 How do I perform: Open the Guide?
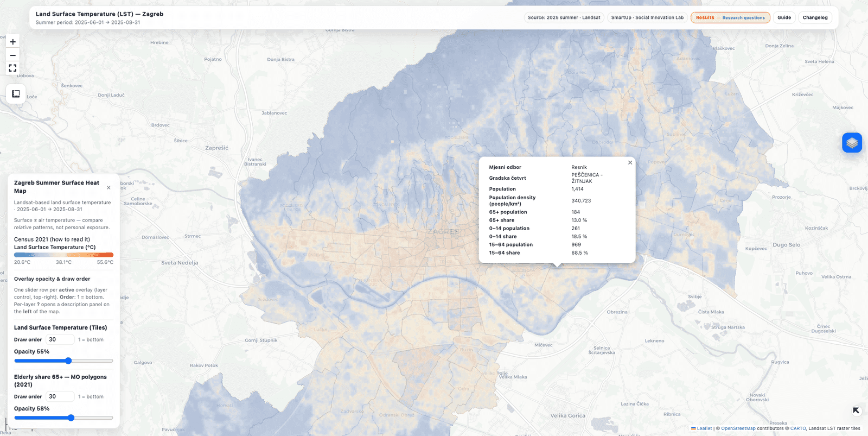(x=784, y=17)
